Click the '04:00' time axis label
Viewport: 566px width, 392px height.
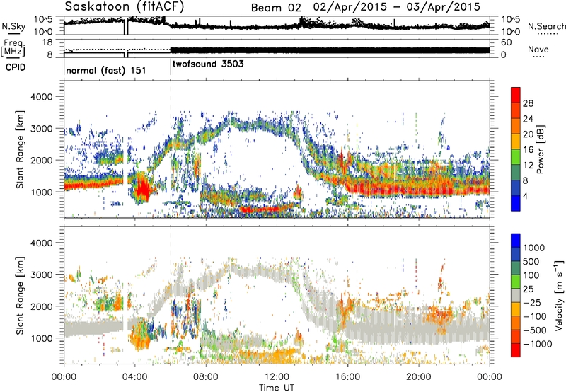click(x=135, y=377)
